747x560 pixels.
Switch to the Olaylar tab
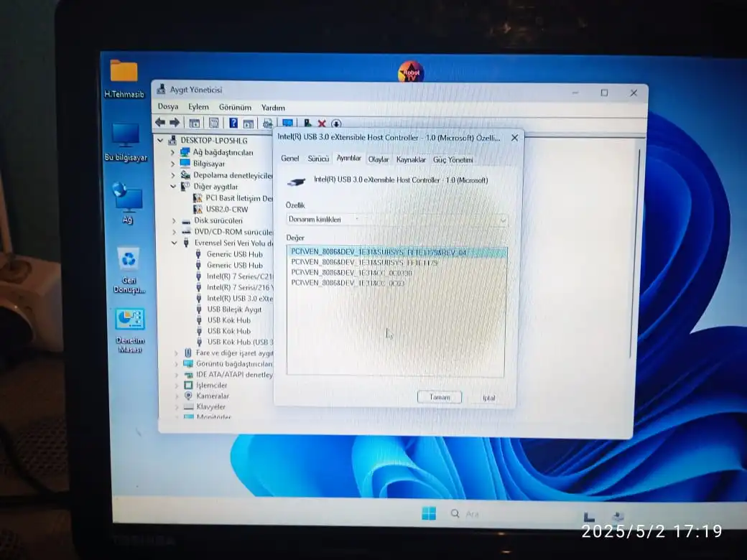click(x=379, y=159)
